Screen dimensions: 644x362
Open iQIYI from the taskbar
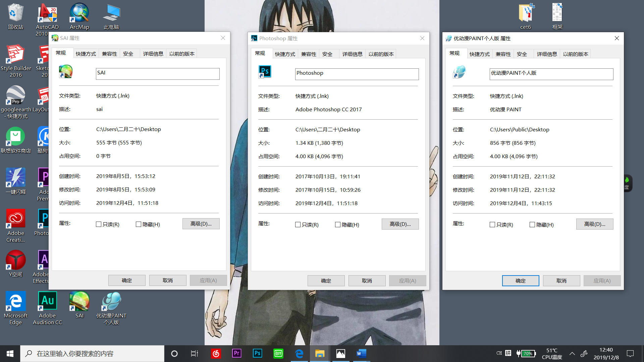tap(278, 354)
